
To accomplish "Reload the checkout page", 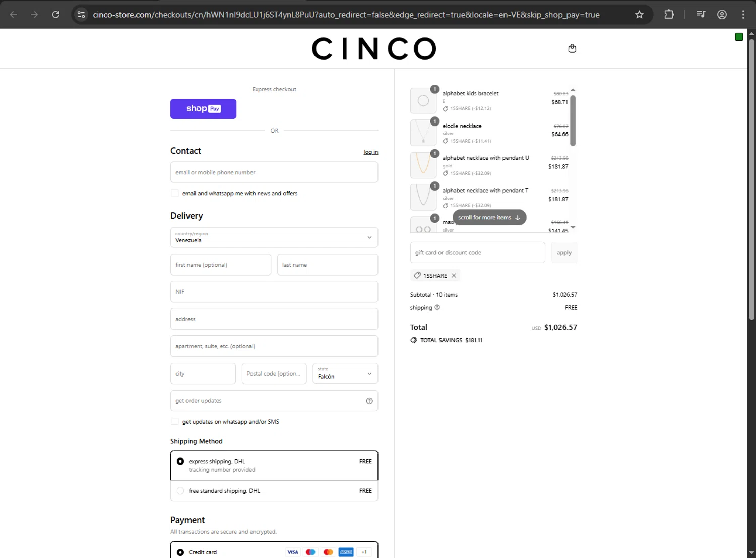I will [56, 15].
